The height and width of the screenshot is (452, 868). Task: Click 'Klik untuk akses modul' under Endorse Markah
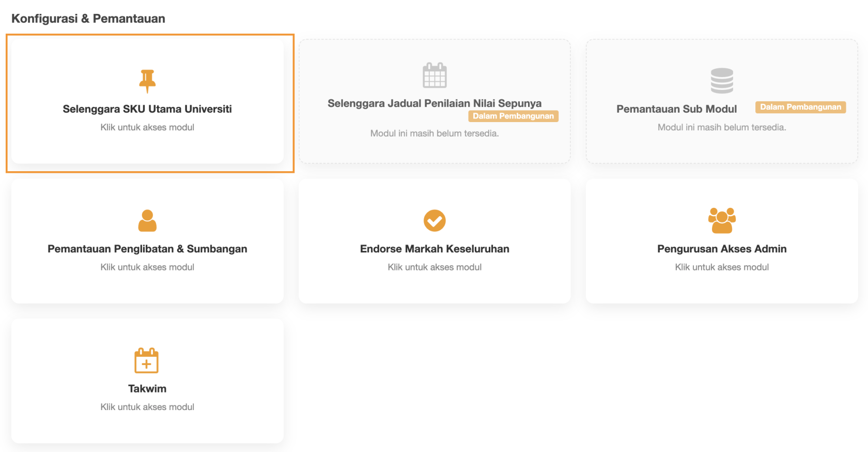[435, 267]
